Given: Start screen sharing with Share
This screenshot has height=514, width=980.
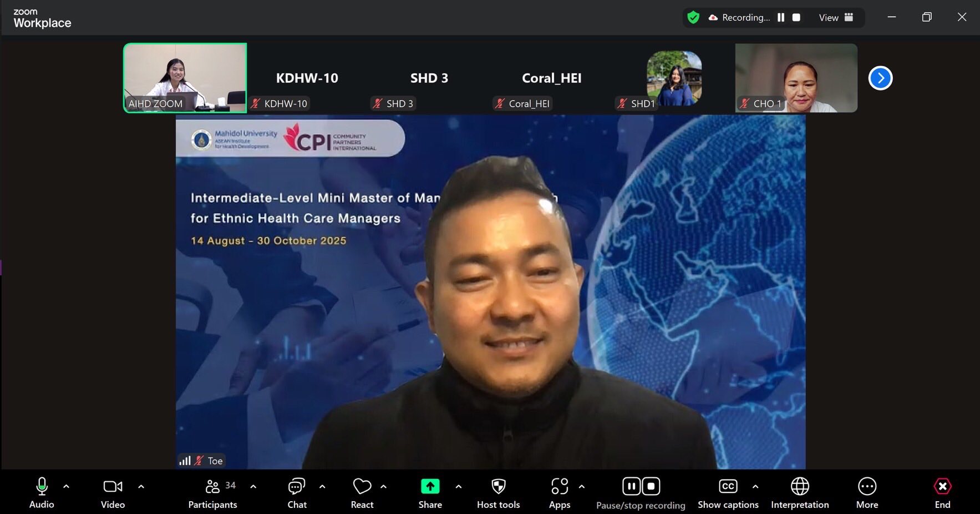Looking at the screenshot, I should [x=430, y=492].
